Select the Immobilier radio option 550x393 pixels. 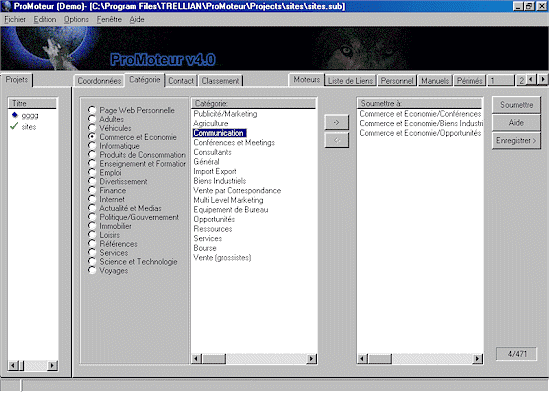pyautogui.click(x=92, y=226)
